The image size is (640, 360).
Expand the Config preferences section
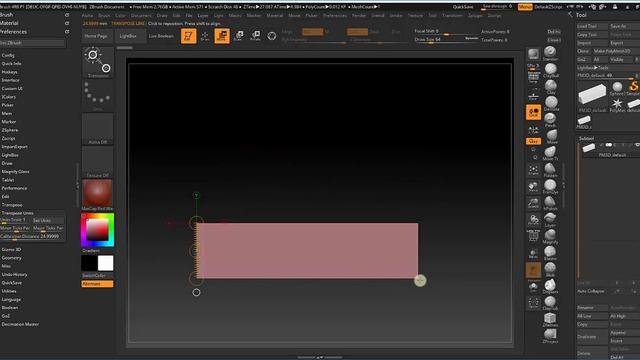pyautogui.click(x=8, y=55)
